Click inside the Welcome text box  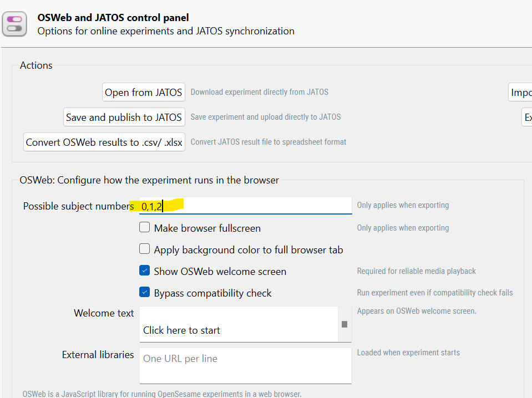pos(239,325)
